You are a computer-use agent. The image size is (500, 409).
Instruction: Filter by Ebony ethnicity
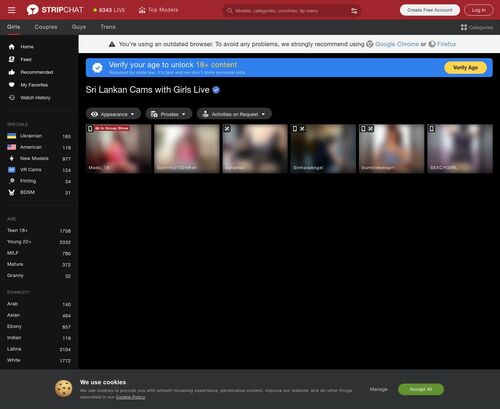39,327
